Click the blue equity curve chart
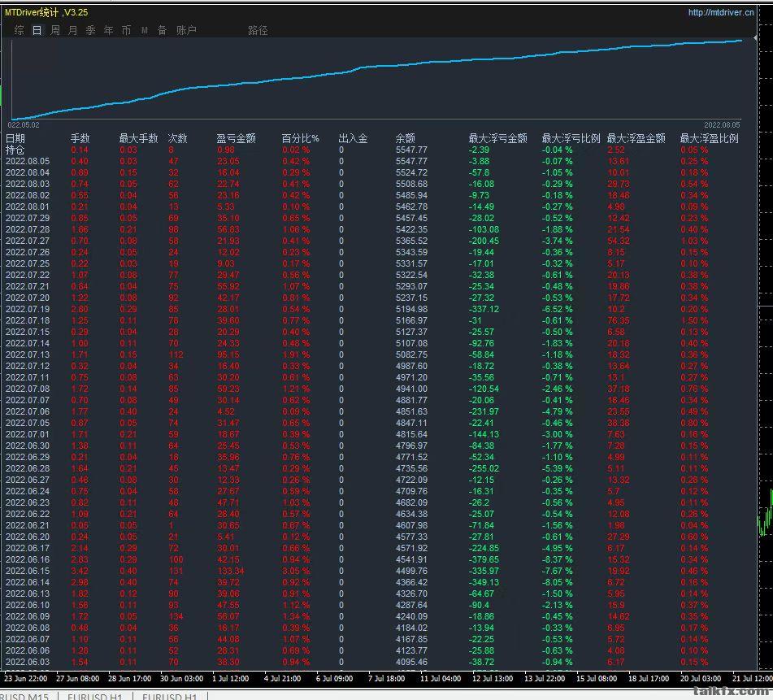Image resolution: width=773 pixels, height=700 pixels. (377, 79)
